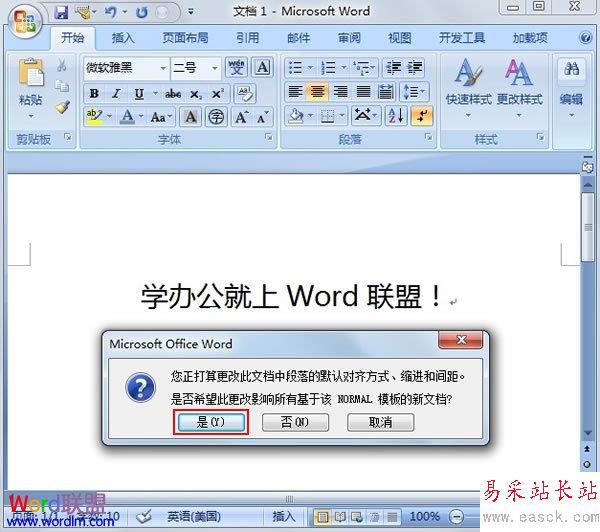Go to the 引用 tab

coord(248,38)
